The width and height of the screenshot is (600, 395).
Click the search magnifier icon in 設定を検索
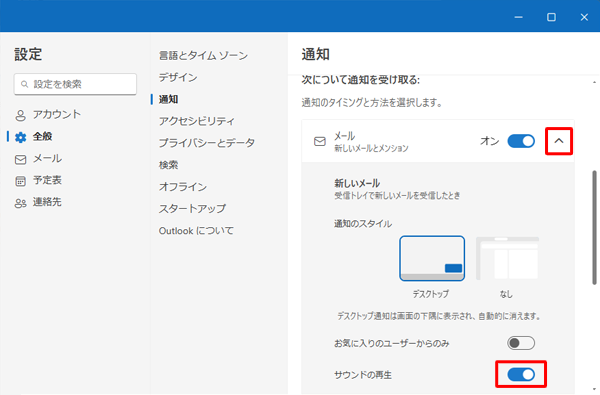click(x=24, y=84)
